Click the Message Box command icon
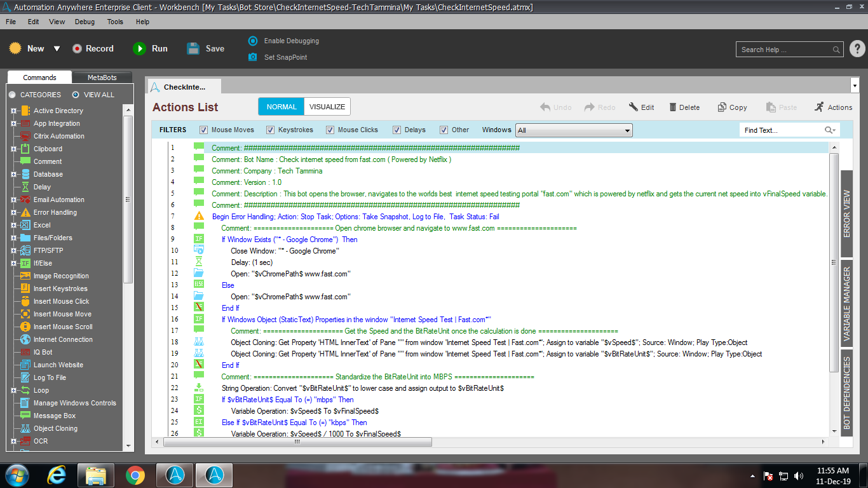The image size is (868, 488). [x=25, y=416]
